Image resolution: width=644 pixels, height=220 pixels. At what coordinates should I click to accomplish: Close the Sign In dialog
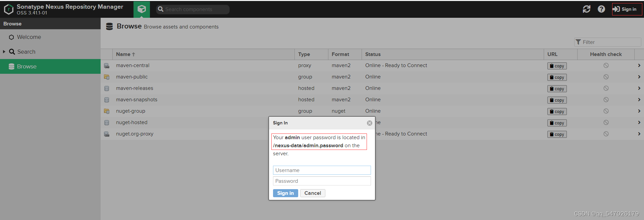[x=369, y=123]
